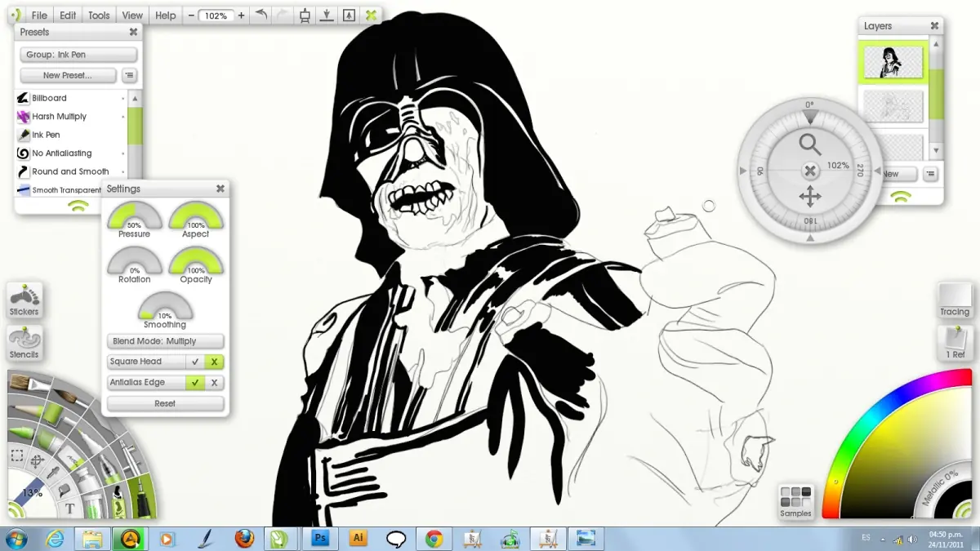Click the magnifier on the canvas positioner
Screen dimensions: 980x551
tap(809, 144)
